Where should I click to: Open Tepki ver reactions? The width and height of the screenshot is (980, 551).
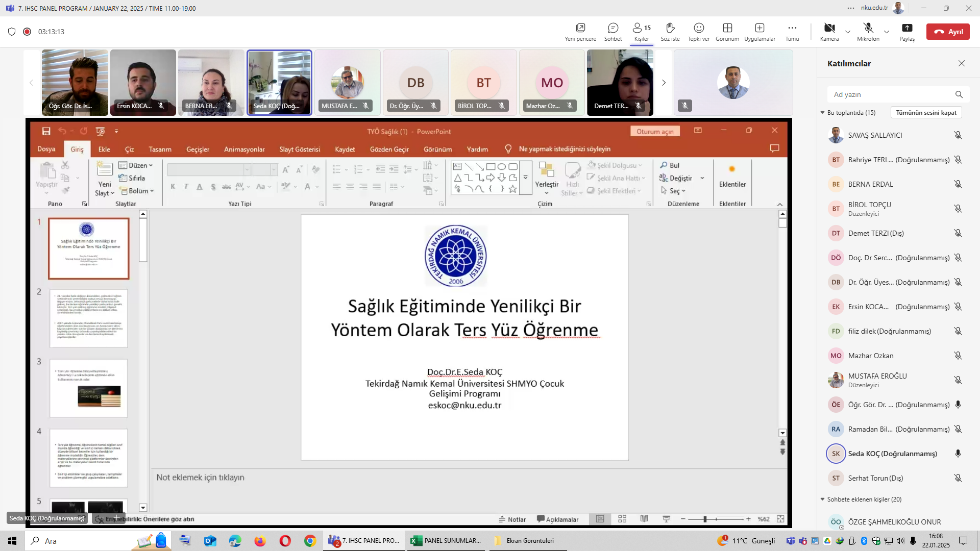coord(699,32)
